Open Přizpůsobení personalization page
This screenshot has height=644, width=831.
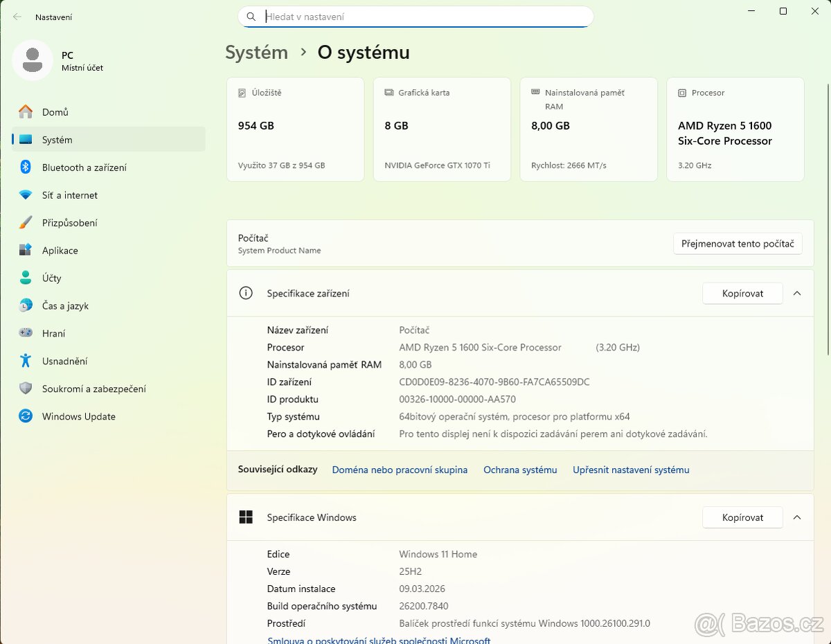click(x=69, y=223)
